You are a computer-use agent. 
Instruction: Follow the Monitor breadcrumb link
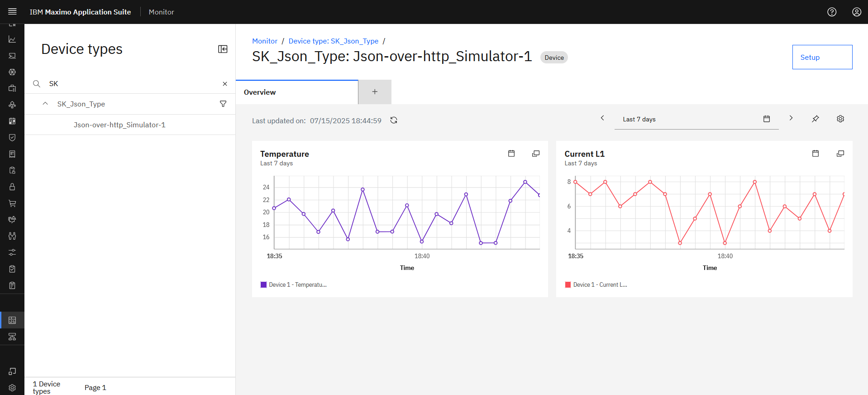tap(265, 41)
